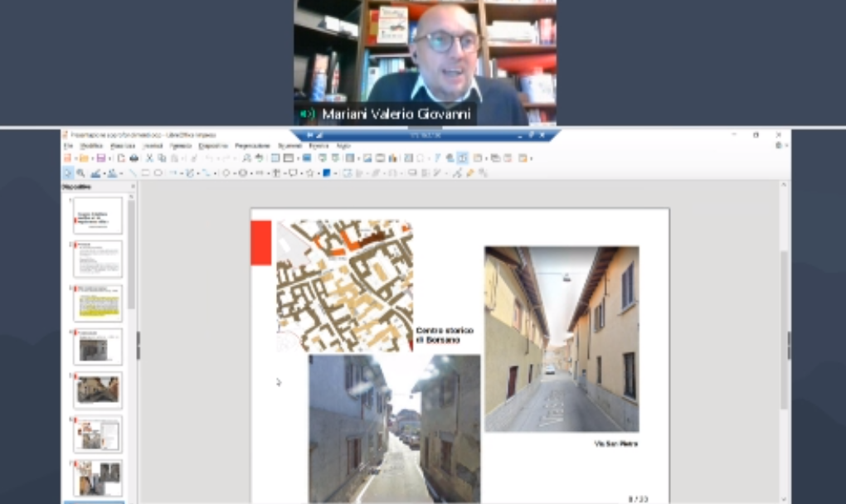Open the Formato menu
846x504 pixels.
pos(180,146)
